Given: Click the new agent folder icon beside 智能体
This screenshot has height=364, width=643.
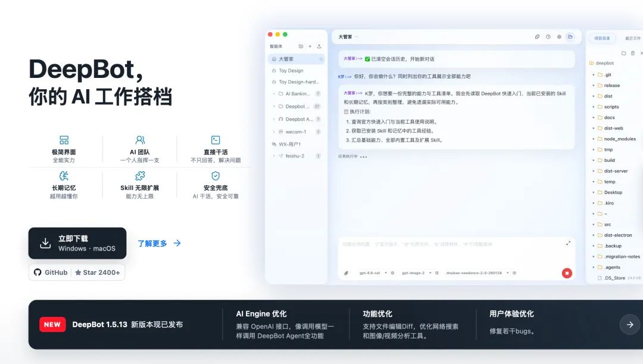Looking at the screenshot, I should coord(301,46).
